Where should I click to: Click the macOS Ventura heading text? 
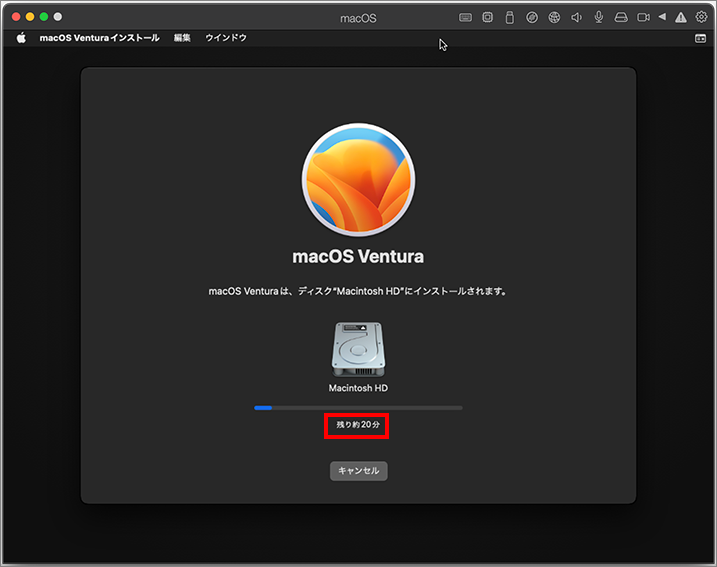[x=358, y=257]
